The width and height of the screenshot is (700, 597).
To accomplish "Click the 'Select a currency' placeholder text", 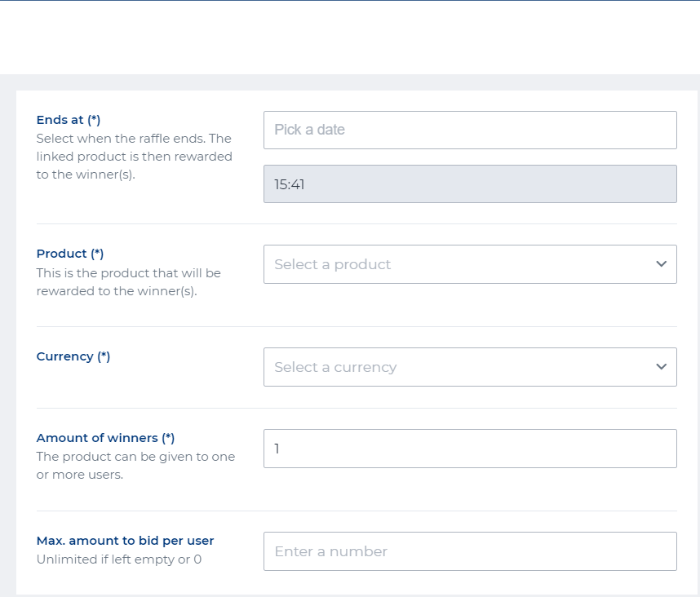I will point(335,367).
